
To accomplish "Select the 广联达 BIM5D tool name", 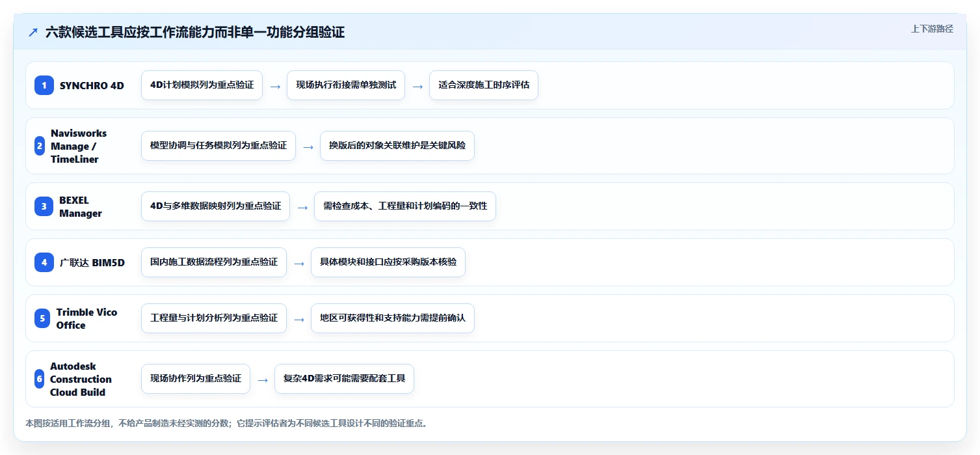I will 92,262.
